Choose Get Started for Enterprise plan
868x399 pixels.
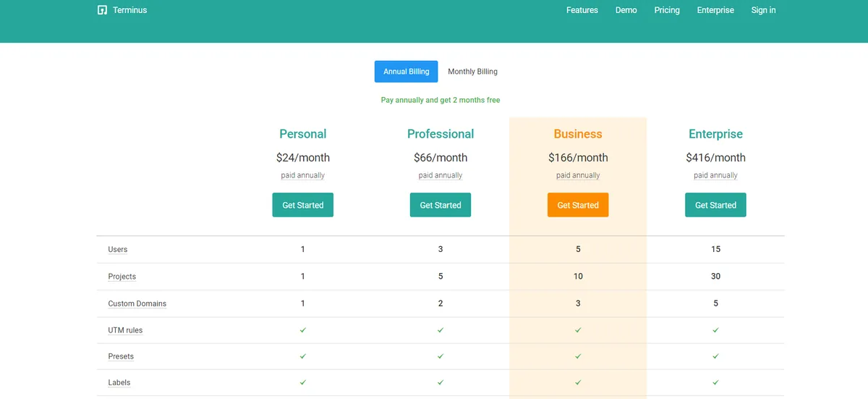pyautogui.click(x=715, y=205)
